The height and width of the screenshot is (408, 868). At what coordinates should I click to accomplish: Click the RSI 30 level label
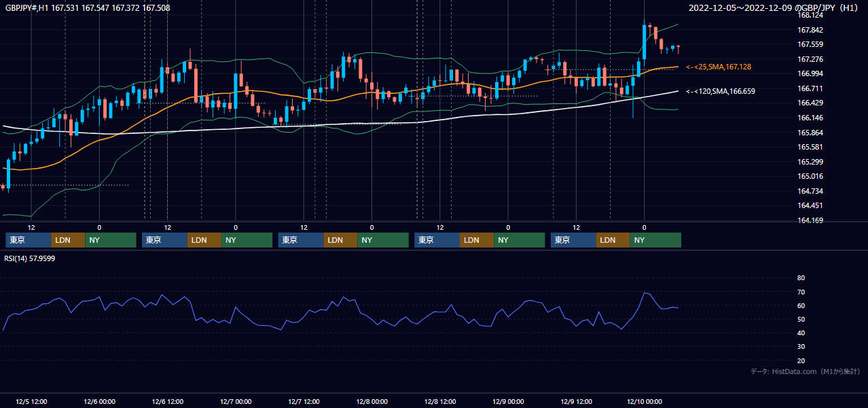point(801,346)
